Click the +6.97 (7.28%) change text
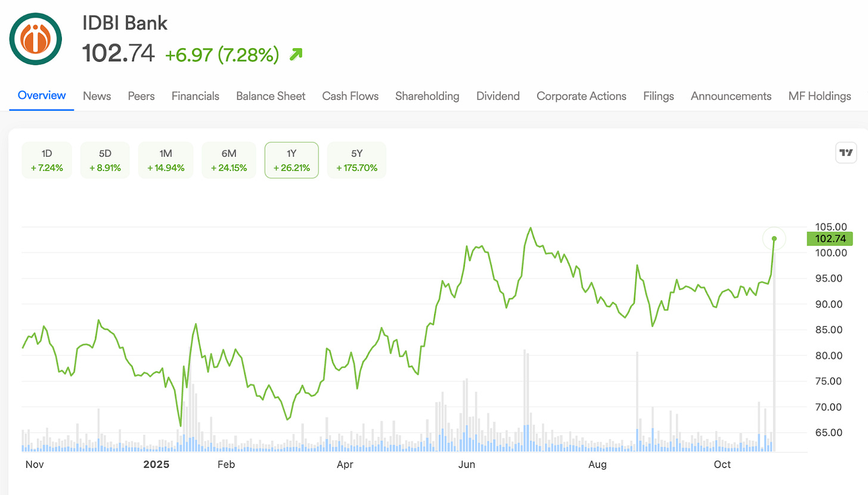Screen dimensions: 868x495 tap(222, 55)
